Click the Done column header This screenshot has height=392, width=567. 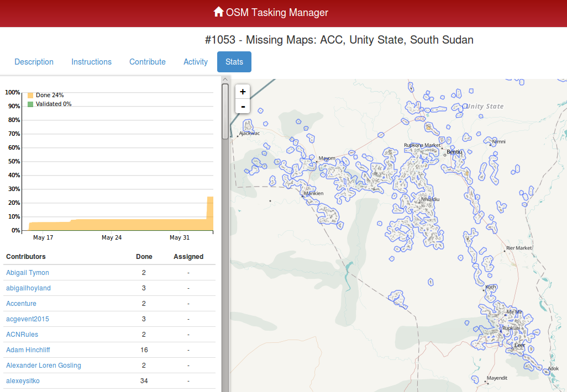(144, 257)
